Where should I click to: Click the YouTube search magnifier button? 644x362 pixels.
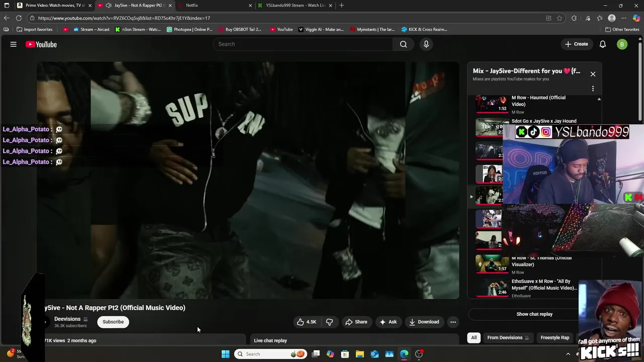point(404,44)
